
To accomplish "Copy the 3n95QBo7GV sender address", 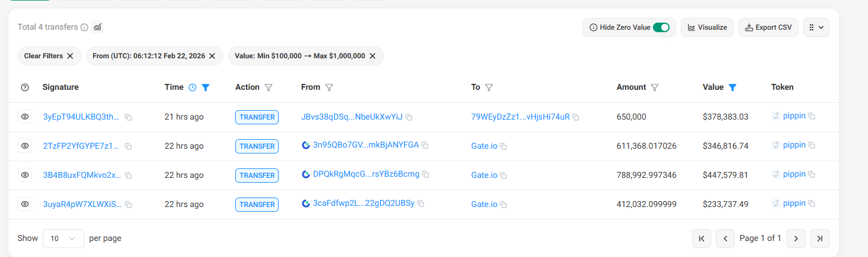I will pyautogui.click(x=425, y=145).
